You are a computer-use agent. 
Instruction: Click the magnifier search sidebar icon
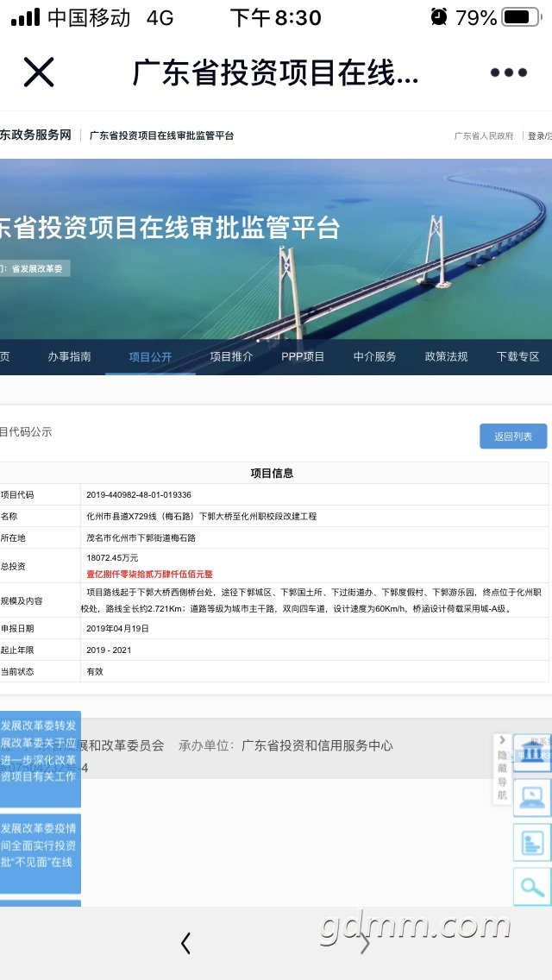tap(531, 886)
